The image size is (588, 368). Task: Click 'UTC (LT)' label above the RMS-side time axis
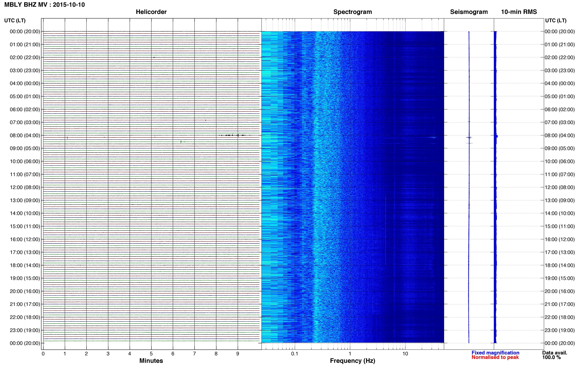556,20
